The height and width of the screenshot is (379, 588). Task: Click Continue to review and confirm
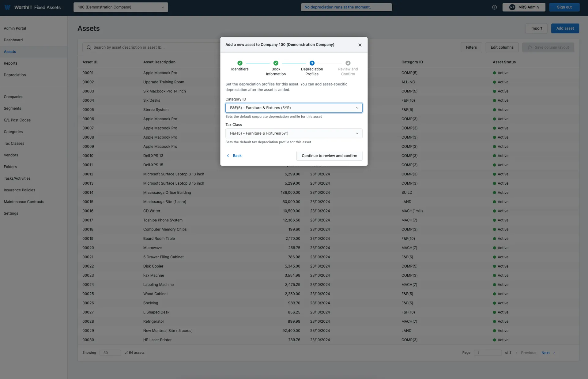pos(329,156)
